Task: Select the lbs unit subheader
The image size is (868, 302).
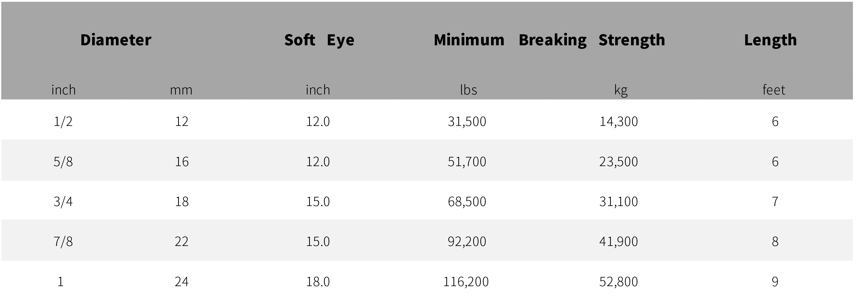Action: [x=468, y=90]
